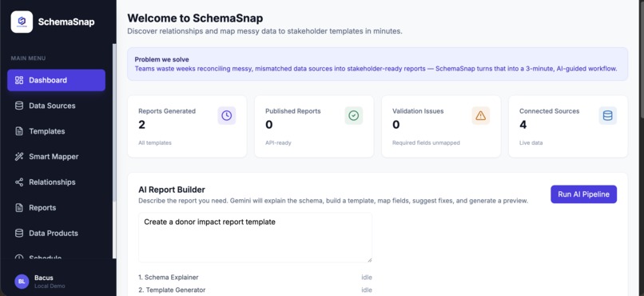Open the Bacus user profile
Viewport: 644px width, 296px height.
click(40, 282)
